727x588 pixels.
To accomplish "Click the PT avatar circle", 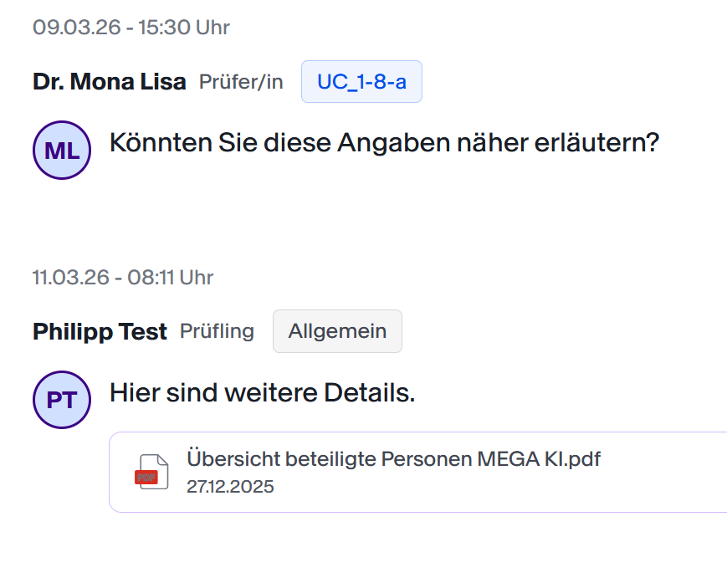I will coord(62,400).
